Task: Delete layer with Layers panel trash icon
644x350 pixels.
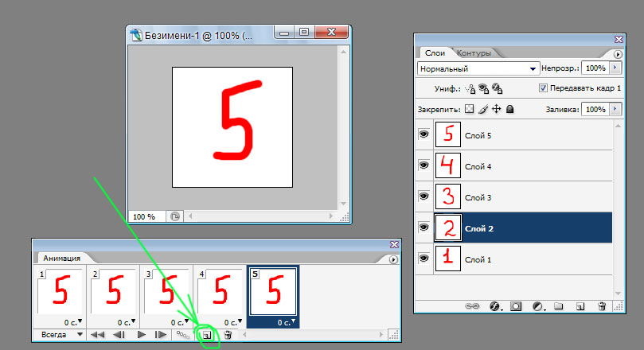Action: pos(602,306)
